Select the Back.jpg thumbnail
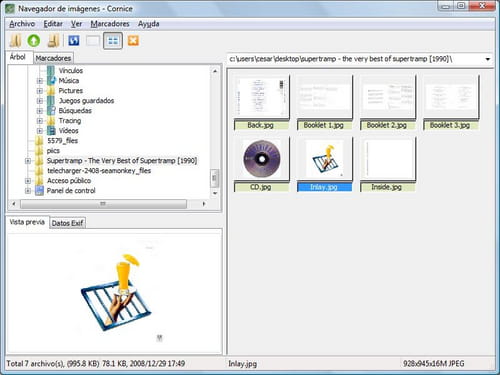Image resolution: width=500 pixels, height=375 pixels. 262,97
